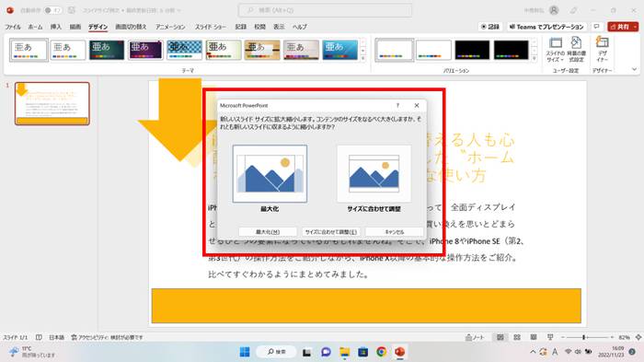This screenshot has width=644, height=362.
Task: Expand the Variants gallery more arrow
Action: pos(534,58)
